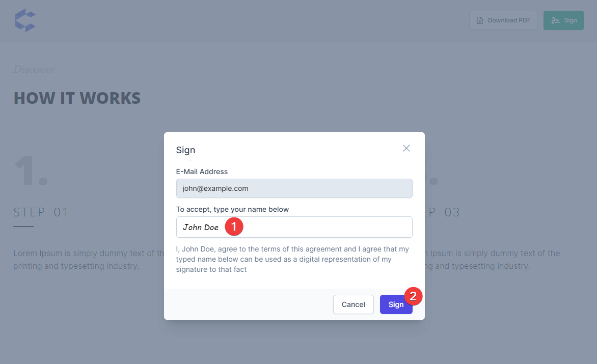Cancel the signing dialog
This screenshot has width=597, height=364.
(x=353, y=304)
